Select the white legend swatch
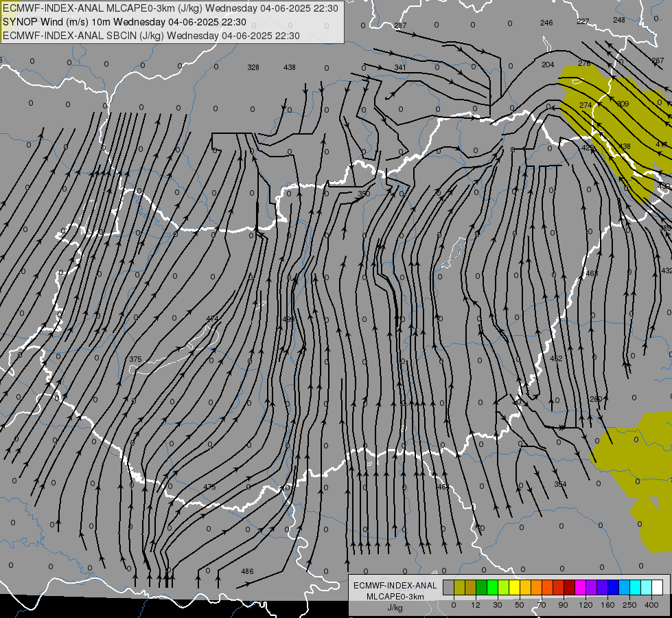Image resolution: width=672 pixels, height=618 pixels. (657, 588)
